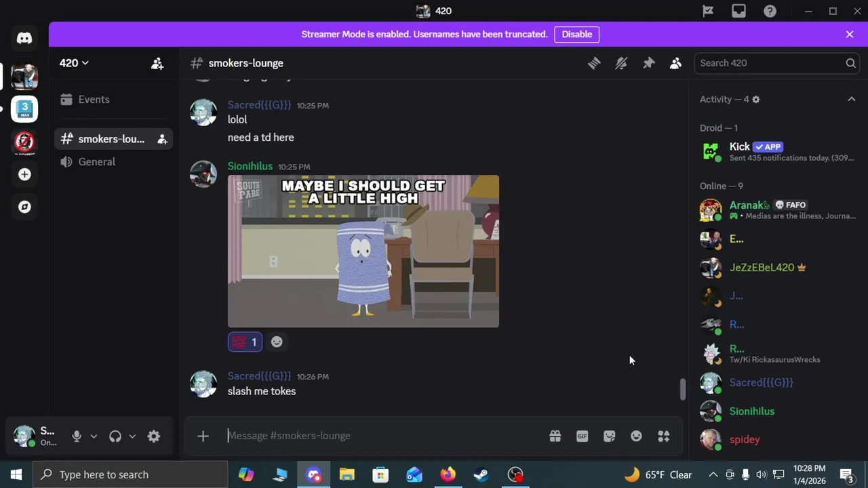Image resolution: width=868 pixels, height=488 pixels.
Task: Click the chat scrollbar thumb
Action: pos(683,389)
